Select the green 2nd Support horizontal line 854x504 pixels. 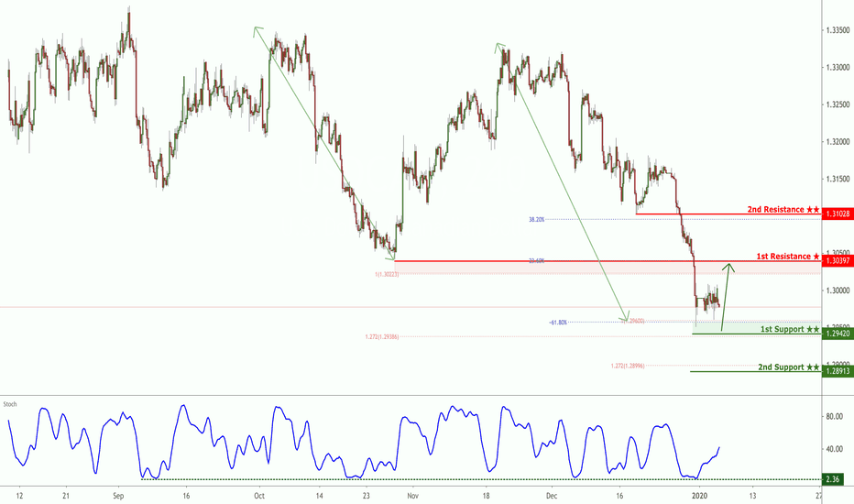click(x=755, y=372)
